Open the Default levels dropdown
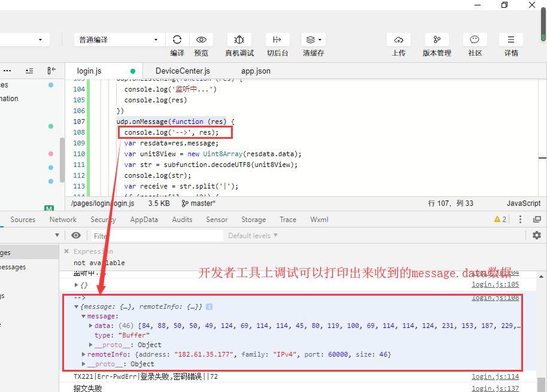This screenshot has width=547, height=392. click(253, 236)
